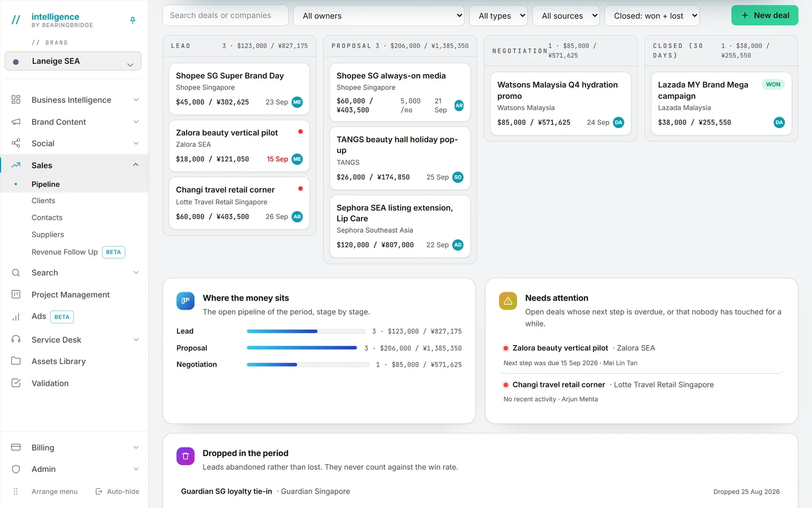Click the Negotiation pipeline progress bar
The height and width of the screenshot is (508, 812).
pyautogui.click(x=308, y=365)
